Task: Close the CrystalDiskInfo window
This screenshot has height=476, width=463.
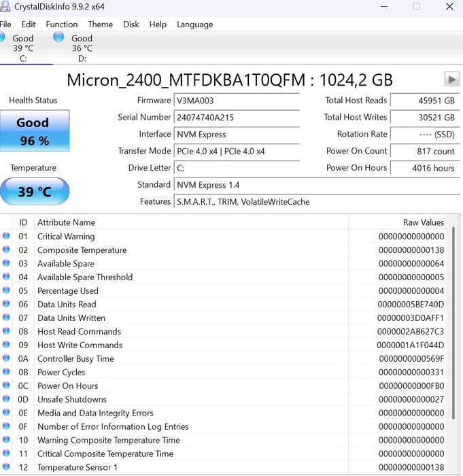Action: [449, 6]
